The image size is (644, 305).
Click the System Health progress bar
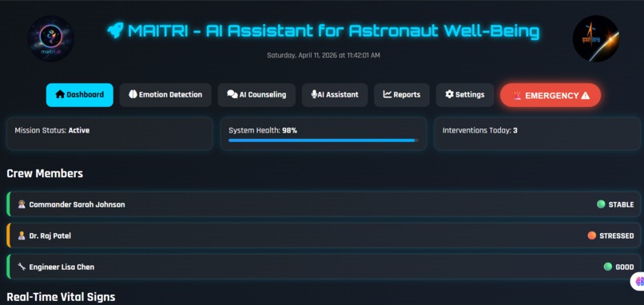point(324,141)
